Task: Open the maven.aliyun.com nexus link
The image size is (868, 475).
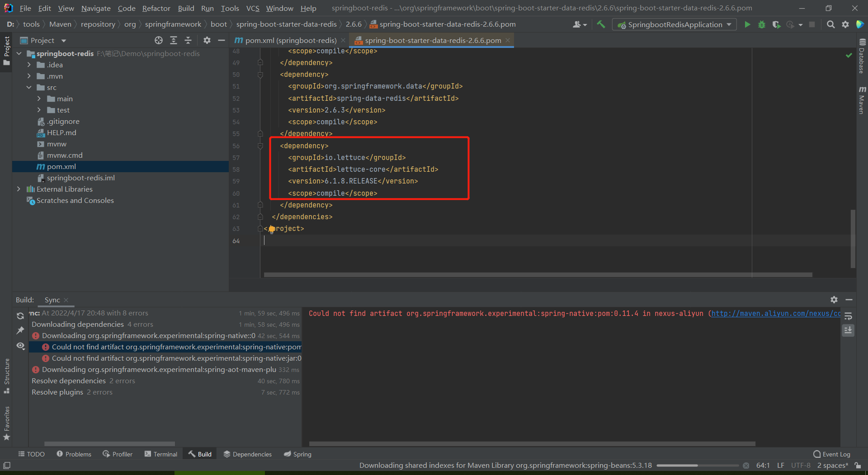Action: [776, 313]
